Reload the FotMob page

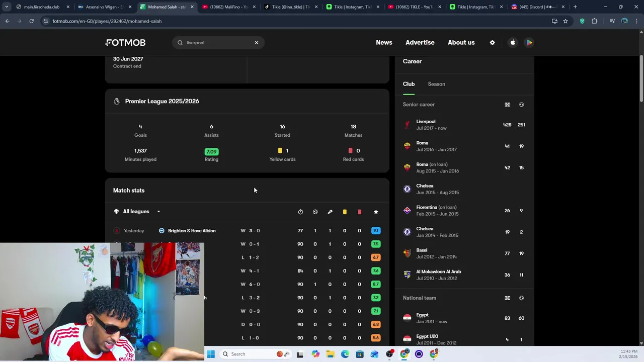31,21
